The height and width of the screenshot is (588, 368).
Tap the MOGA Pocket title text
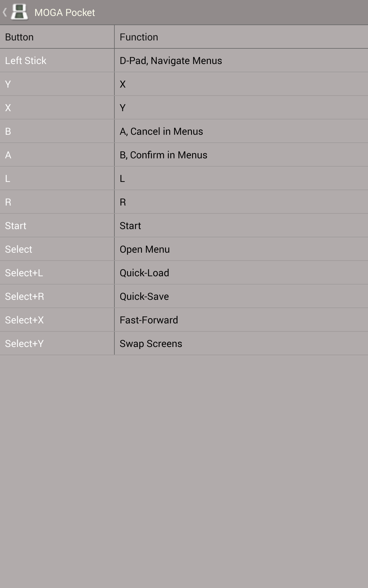click(x=64, y=12)
